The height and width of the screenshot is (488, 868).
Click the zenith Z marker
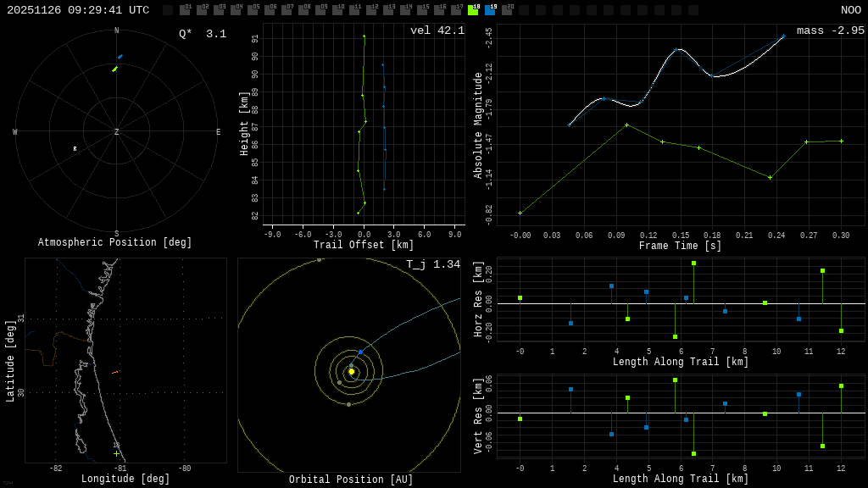point(117,132)
